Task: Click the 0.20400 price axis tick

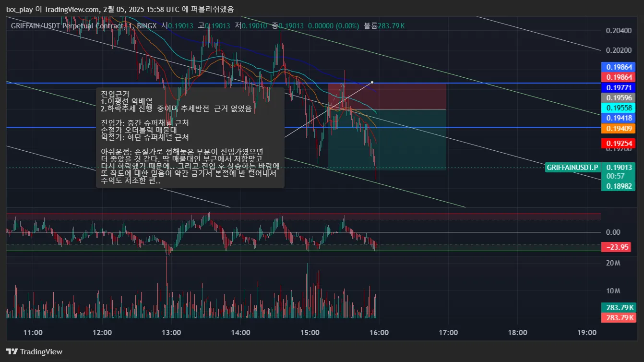Action: [619, 31]
